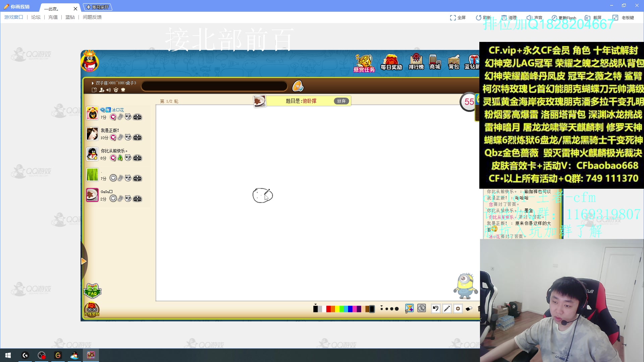Click the gray swap-topic refresh tool
This screenshot has width=644, height=362.
point(422,308)
